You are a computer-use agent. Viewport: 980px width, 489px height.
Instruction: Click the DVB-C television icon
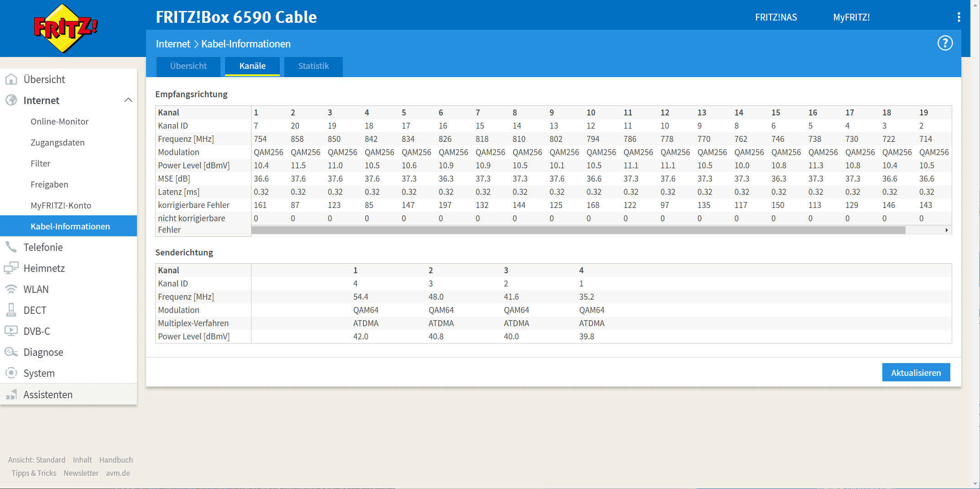point(11,331)
